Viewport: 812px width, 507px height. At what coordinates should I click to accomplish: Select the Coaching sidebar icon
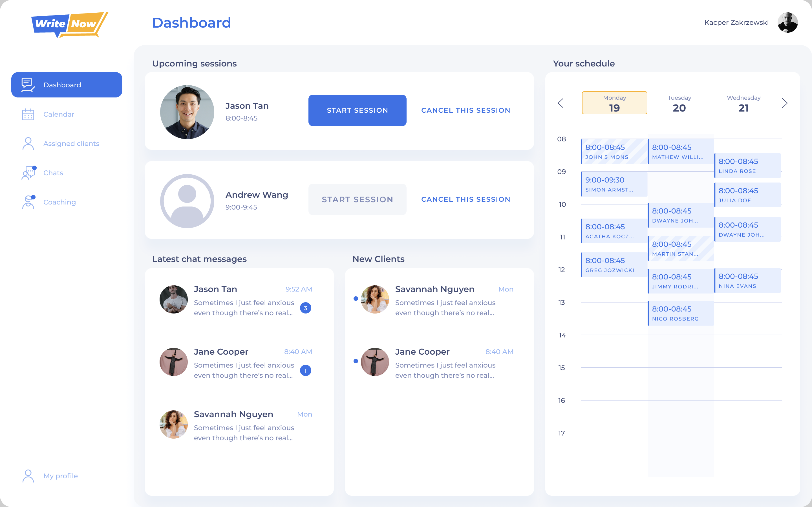(x=28, y=202)
